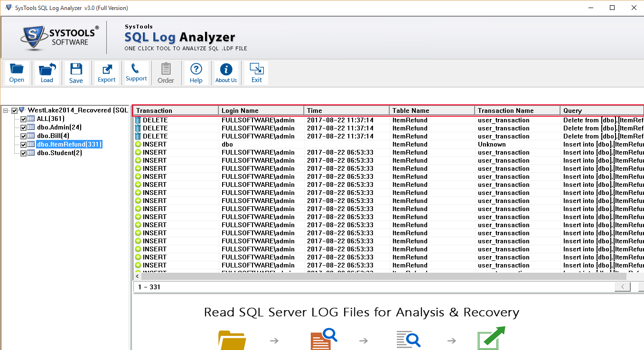Click the Time column header
The height and width of the screenshot is (350, 644).
pos(346,111)
